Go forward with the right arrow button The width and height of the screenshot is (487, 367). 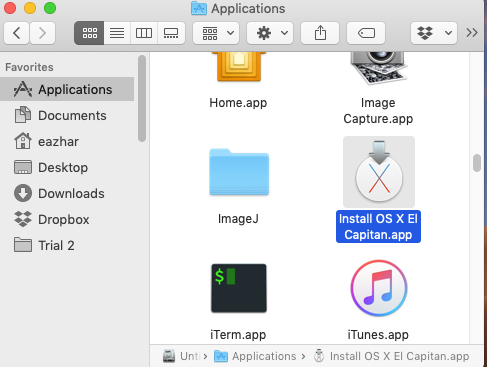42,33
